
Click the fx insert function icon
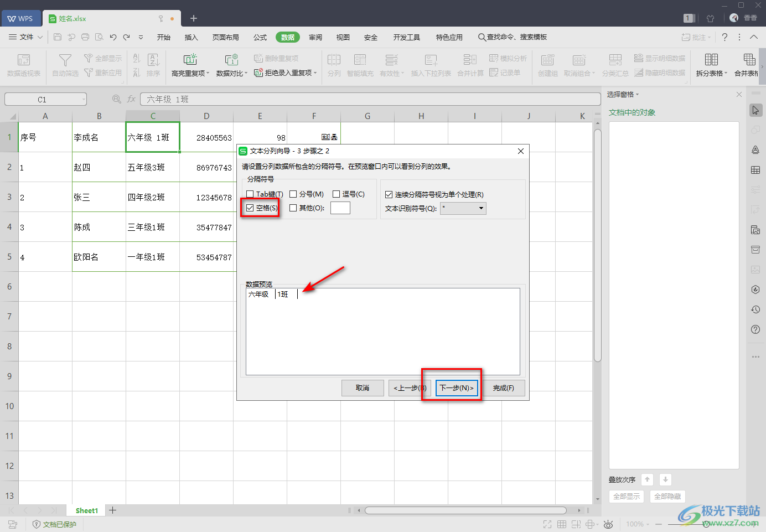131,99
